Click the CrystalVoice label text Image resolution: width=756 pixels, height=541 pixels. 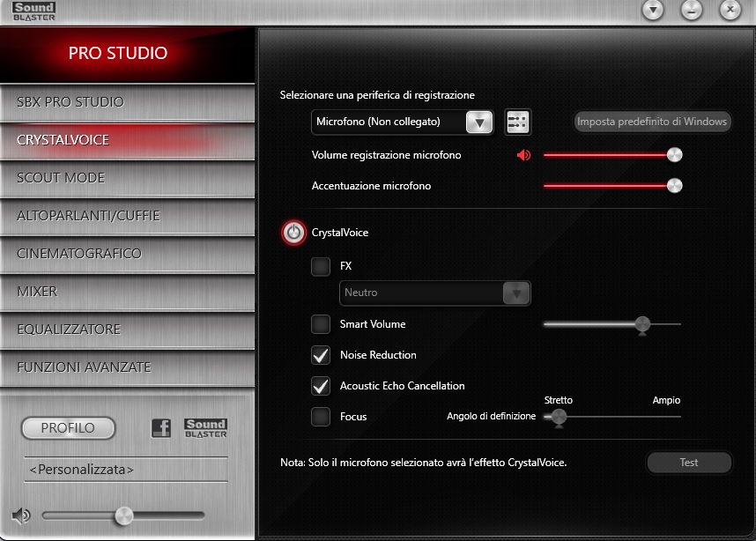pyautogui.click(x=340, y=233)
